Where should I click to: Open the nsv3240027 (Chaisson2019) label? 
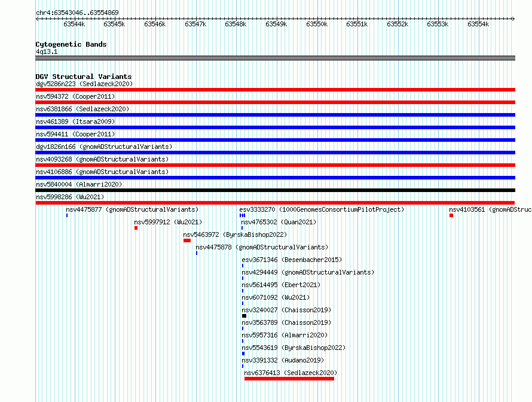click(x=286, y=310)
